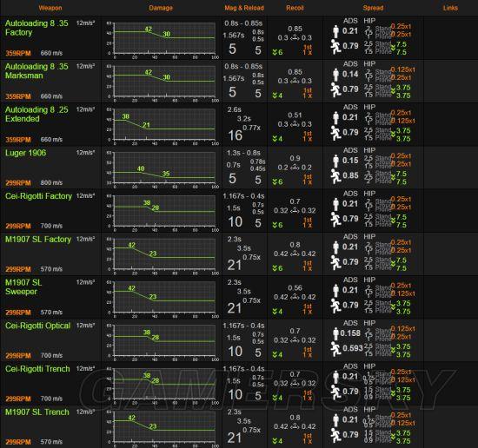Viewport: 478px width, 448px height.
Task: Click running soldier icon in Luger 1906 row
Action: 335,176
